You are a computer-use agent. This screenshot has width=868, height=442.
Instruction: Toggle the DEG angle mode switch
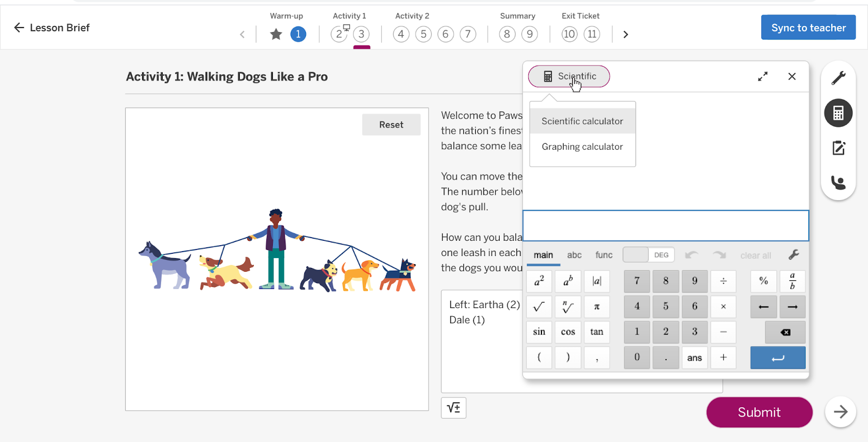click(648, 255)
